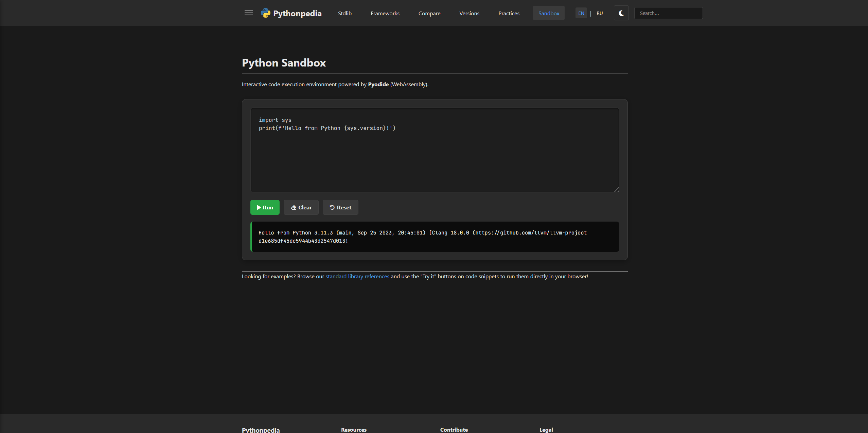Screen dimensions: 868x433
Task: Switch language to RU
Action: click(x=600, y=13)
